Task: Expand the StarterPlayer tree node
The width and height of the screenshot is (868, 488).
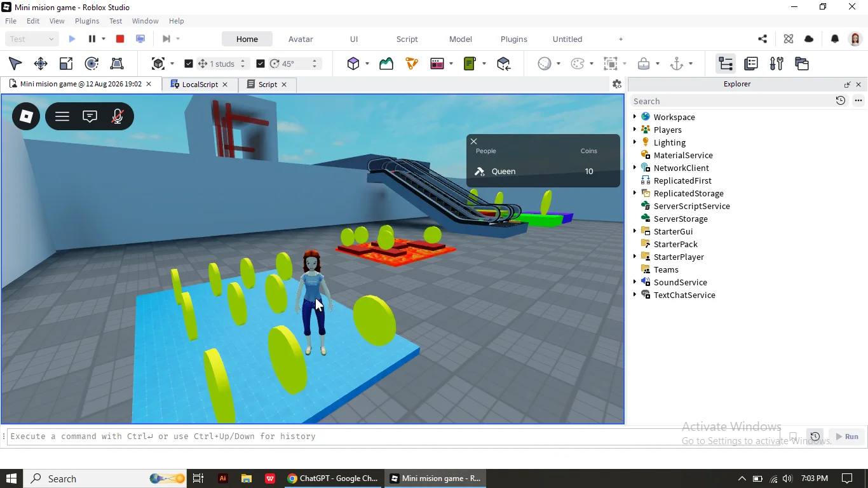Action: click(635, 257)
